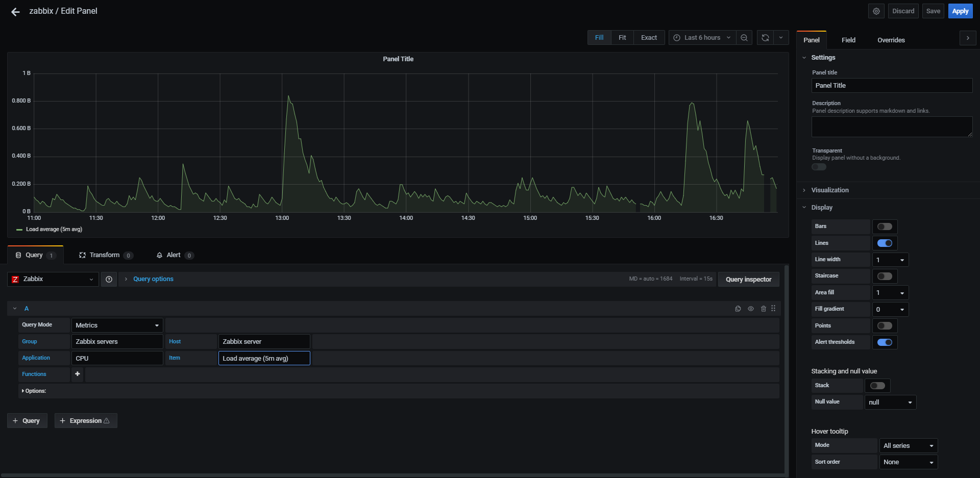
Task: Click the Panel title input field
Action: click(x=892, y=86)
